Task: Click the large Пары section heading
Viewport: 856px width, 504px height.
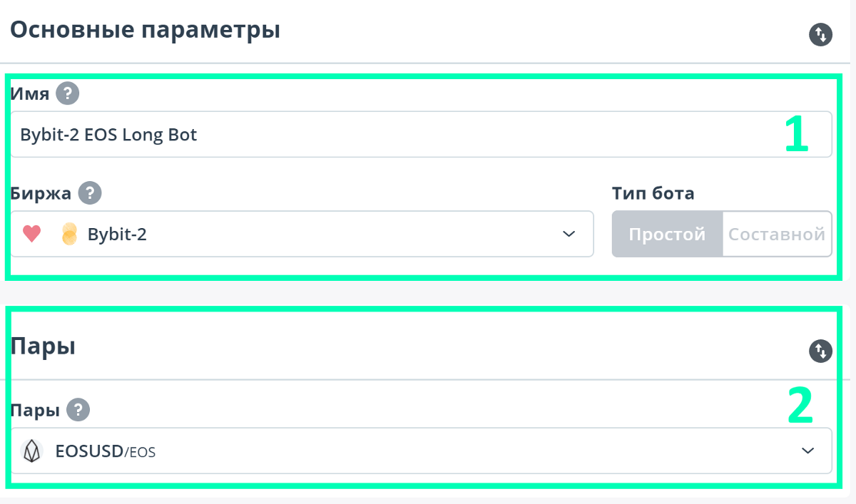Action: (43, 346)
